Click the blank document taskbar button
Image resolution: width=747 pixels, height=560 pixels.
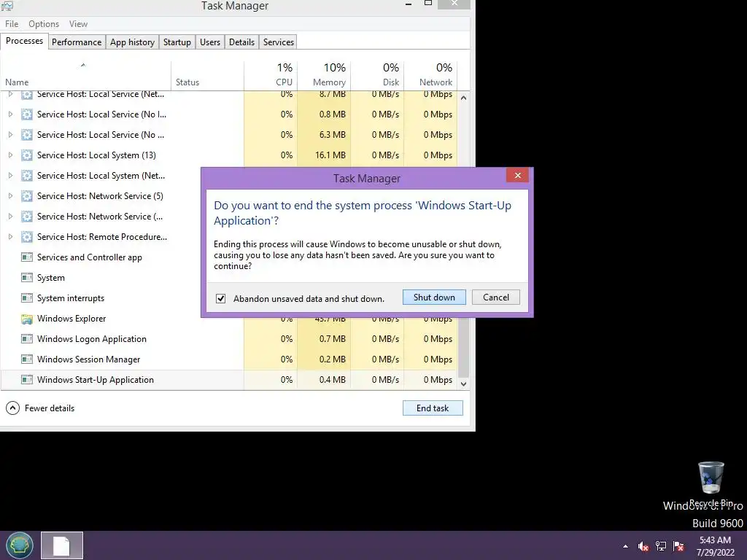(x=62, y=545)
